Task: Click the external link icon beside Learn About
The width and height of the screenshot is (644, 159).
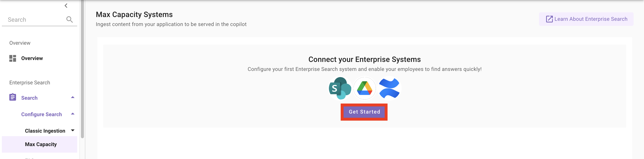Action: point(549,19)
